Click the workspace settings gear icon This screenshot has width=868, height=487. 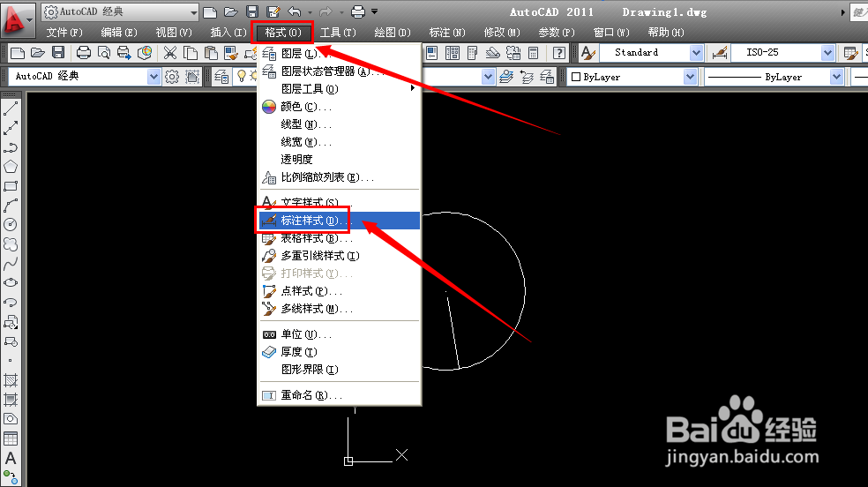(172, 77)
